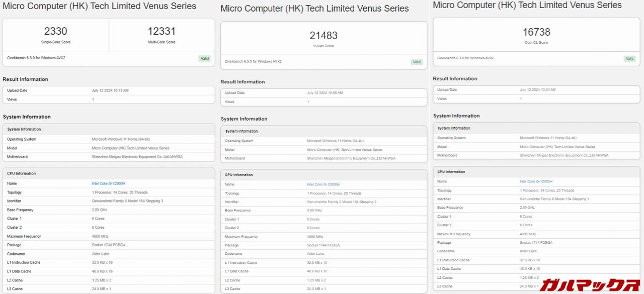This screenshot has height=294, width=644.
Task: Click the Valid badge under Multi-Core Score
Action: coord(204,58)
